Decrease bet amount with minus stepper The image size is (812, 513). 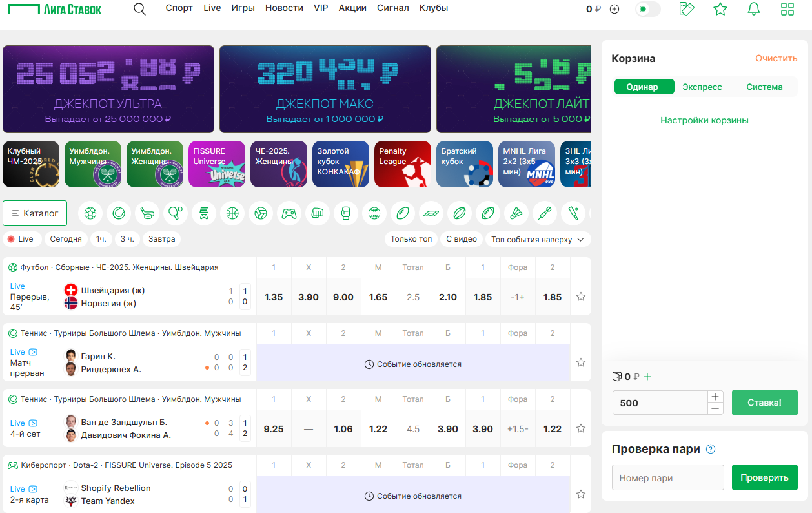coord(715,408)
